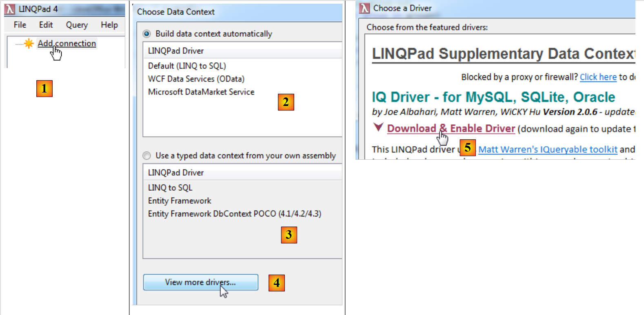Select Build data context automatically option
Image resolution: width=644 pixels, height=315 pixels.
coord(147,34)
